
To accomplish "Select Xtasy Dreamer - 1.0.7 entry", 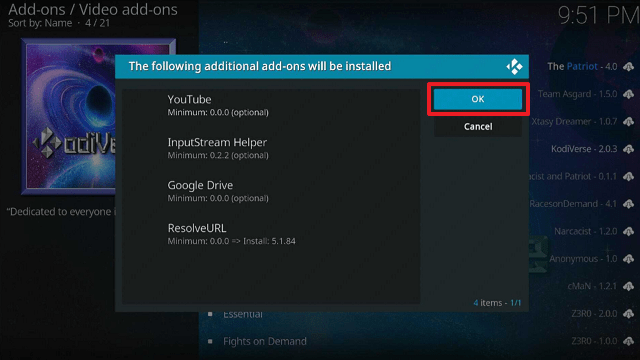I will 574,121.
